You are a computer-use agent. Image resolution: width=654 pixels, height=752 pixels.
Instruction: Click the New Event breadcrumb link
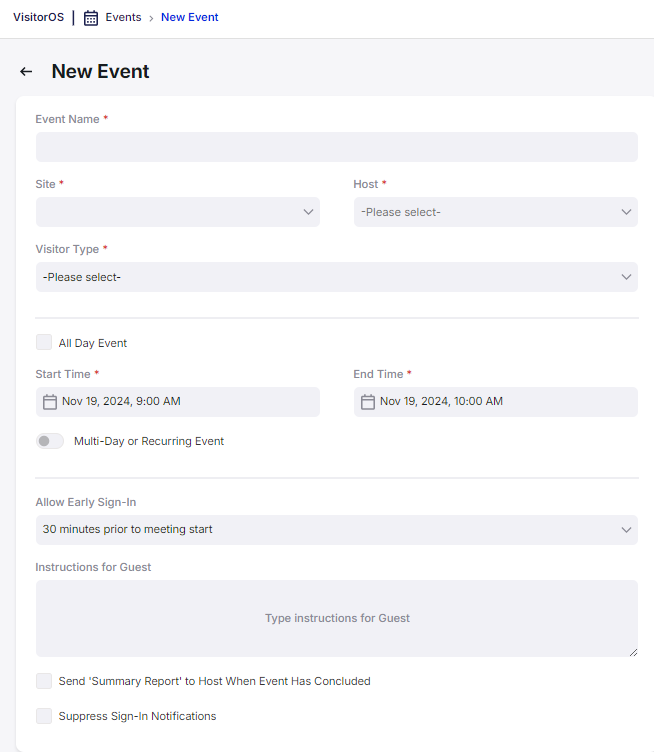(189, 17)
